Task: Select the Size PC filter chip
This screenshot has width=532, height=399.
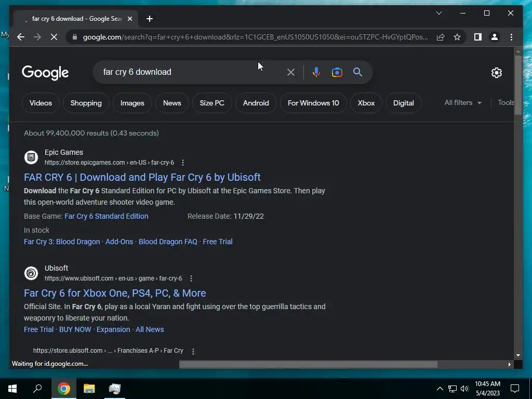Action: [212, 103]
